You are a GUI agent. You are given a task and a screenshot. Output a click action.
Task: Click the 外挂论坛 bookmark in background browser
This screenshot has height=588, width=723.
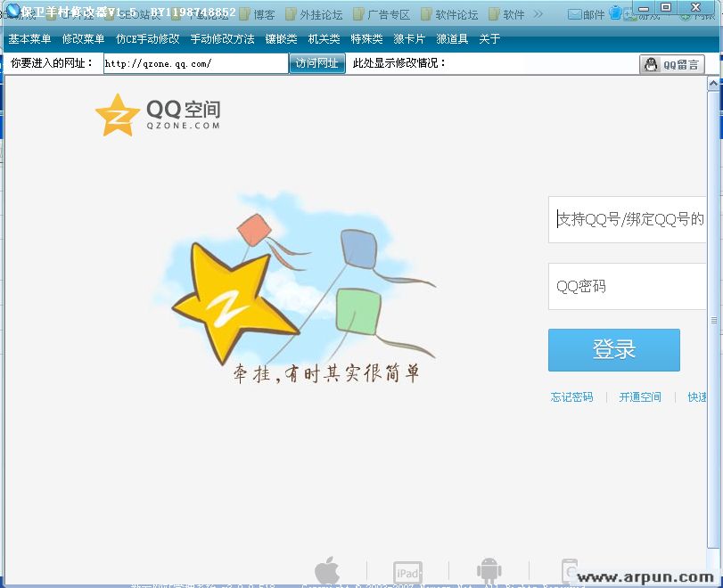tap(315, 15)
